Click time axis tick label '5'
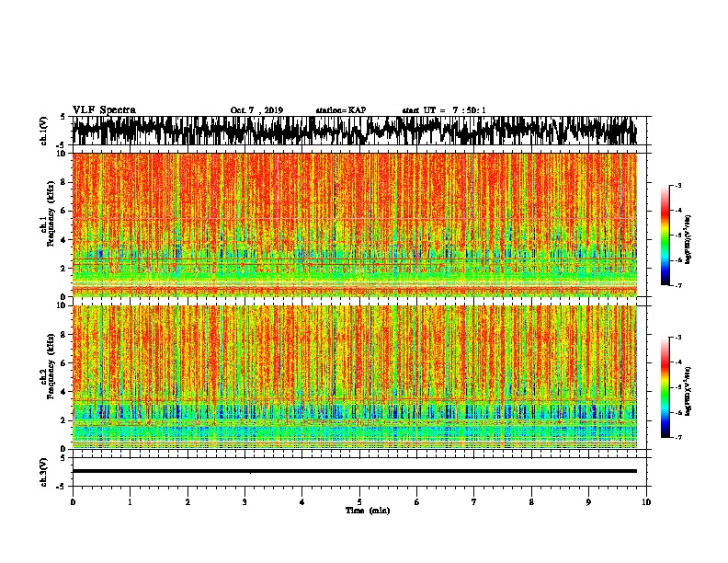This screenshot has width=728, height=563. click(359, 502)
